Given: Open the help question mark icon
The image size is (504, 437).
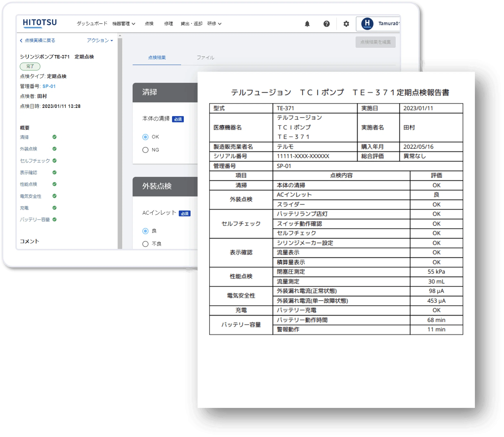Looking at the screenshot, I should click(327, 24).
